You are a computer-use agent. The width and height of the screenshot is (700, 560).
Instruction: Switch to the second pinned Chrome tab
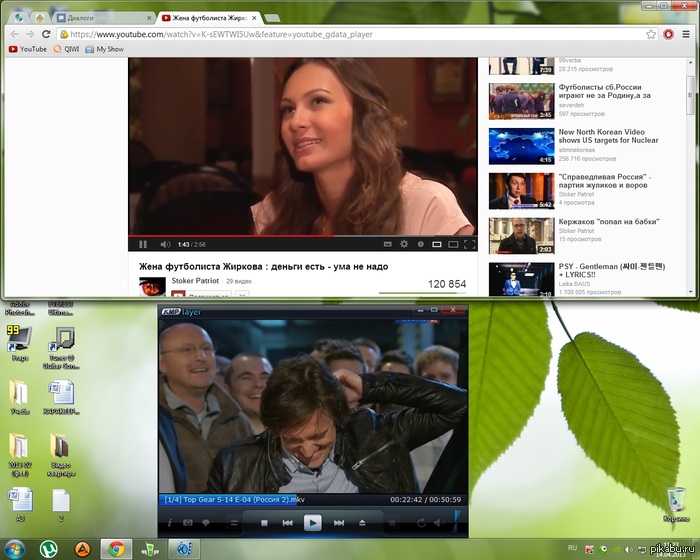(x=39, y=18)
